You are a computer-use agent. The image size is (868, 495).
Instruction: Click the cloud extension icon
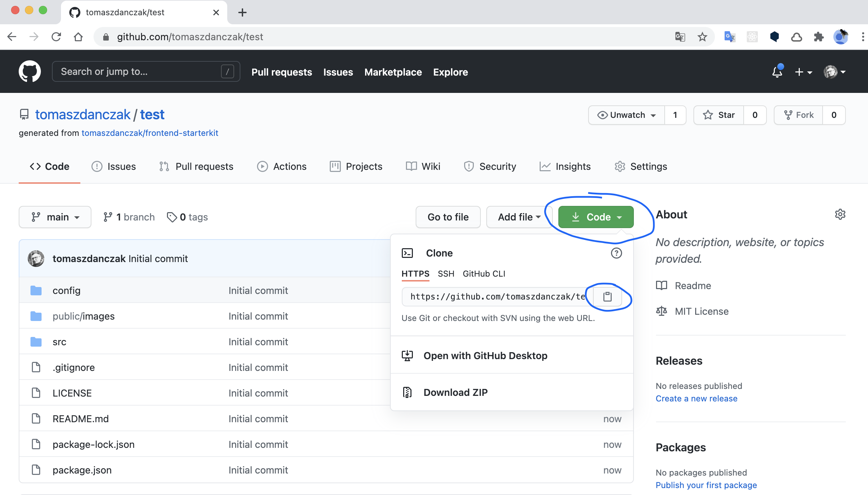coord(796,37)
